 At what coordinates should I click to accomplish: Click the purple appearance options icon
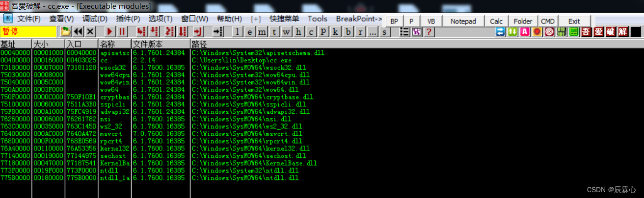pyautogui.click(x=417, y=32)
